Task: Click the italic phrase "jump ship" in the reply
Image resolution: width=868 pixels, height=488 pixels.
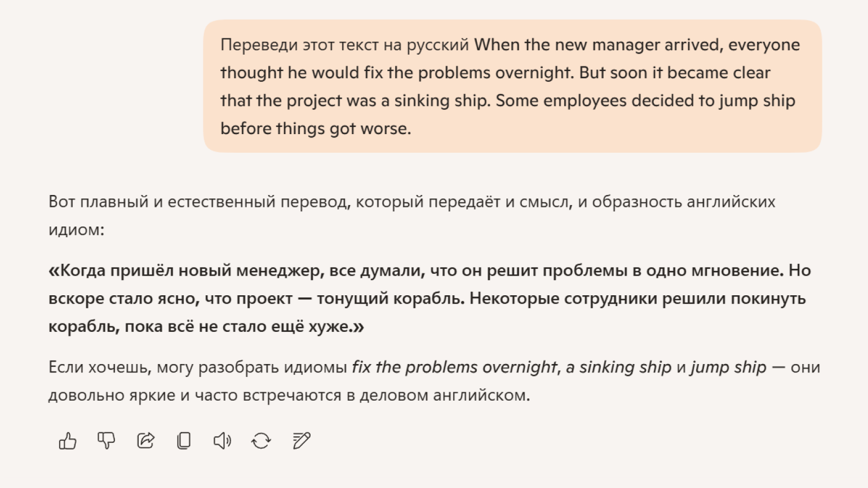Action: [728, 367]
